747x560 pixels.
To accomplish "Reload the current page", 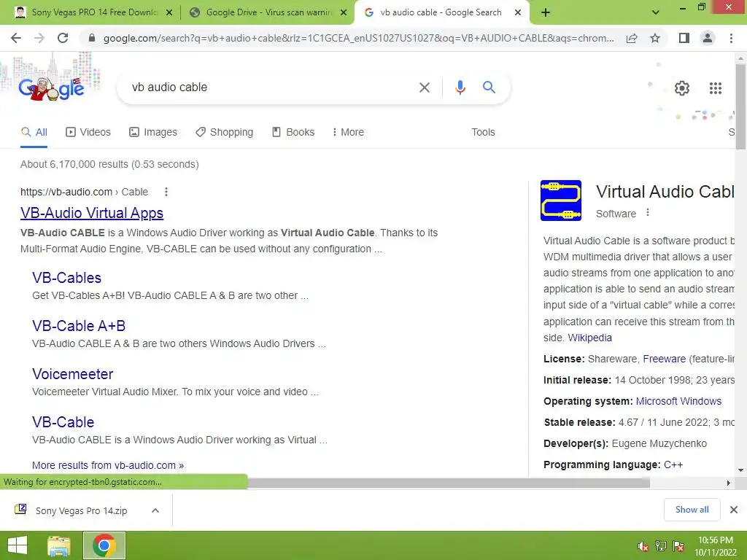I will coord(63,38).
